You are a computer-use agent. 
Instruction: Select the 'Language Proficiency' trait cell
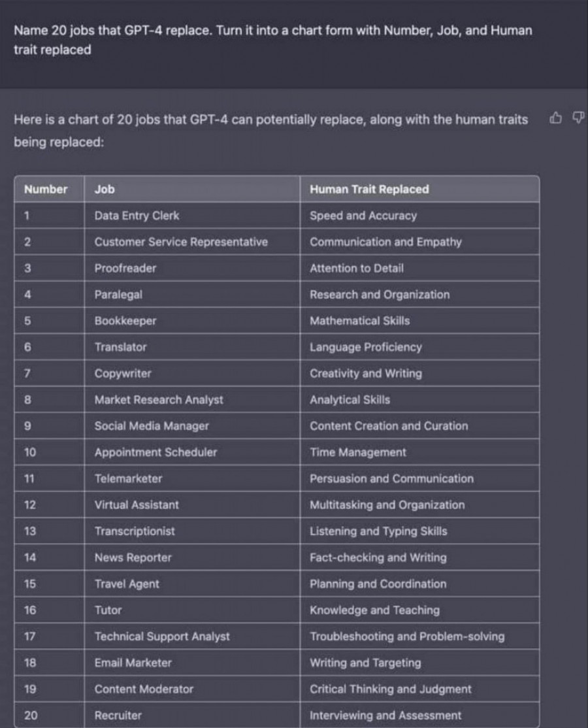[366, 347]
